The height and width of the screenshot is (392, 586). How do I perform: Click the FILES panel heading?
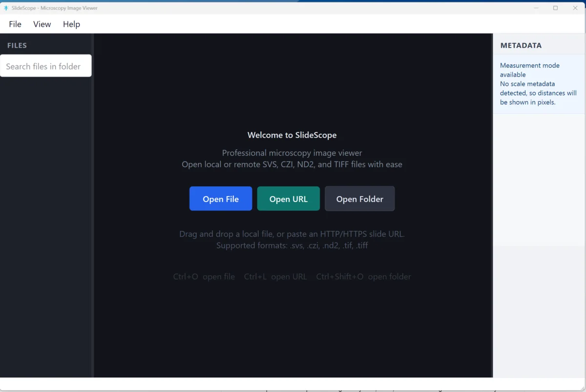click(17, 45)
